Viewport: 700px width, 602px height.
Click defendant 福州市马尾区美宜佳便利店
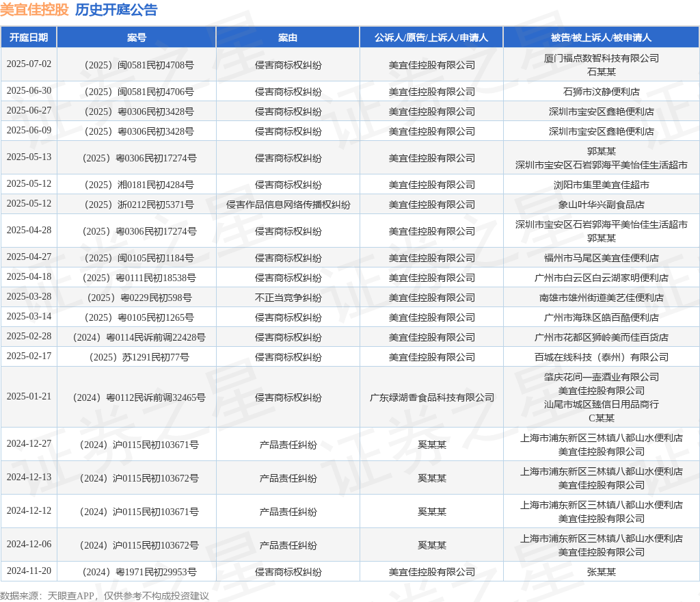[x=602, y=258]
